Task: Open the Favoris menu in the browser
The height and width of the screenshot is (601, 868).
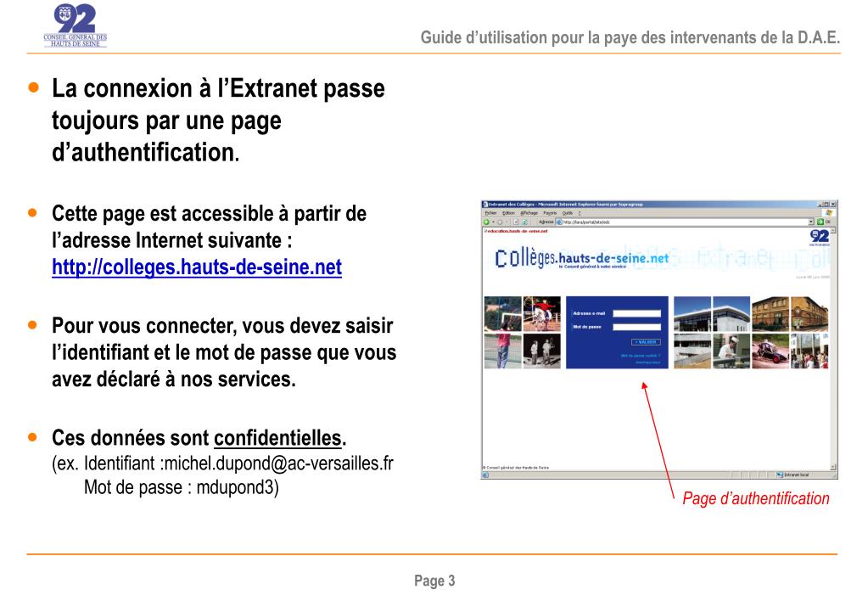Action: point(550,213)
